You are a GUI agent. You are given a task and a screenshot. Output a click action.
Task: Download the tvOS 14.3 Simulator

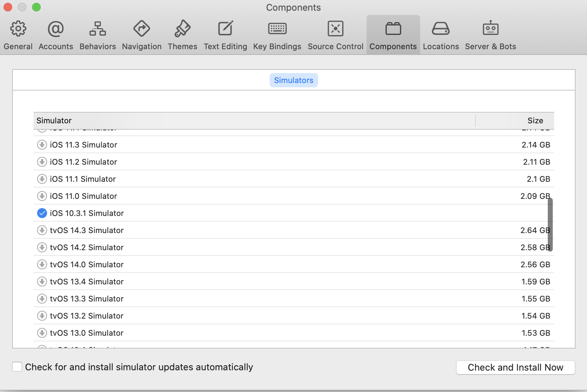[x=42, y=230]
